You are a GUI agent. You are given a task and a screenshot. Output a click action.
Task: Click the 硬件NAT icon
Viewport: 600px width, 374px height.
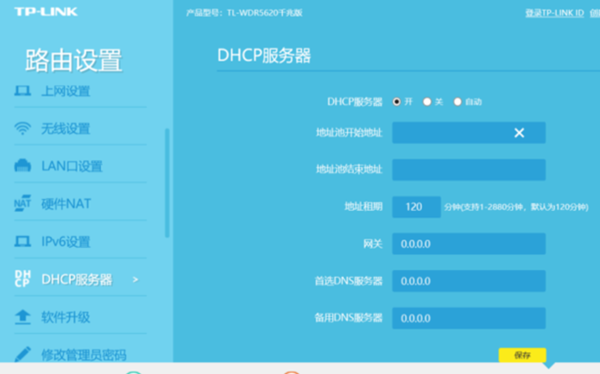click(23, 203)
